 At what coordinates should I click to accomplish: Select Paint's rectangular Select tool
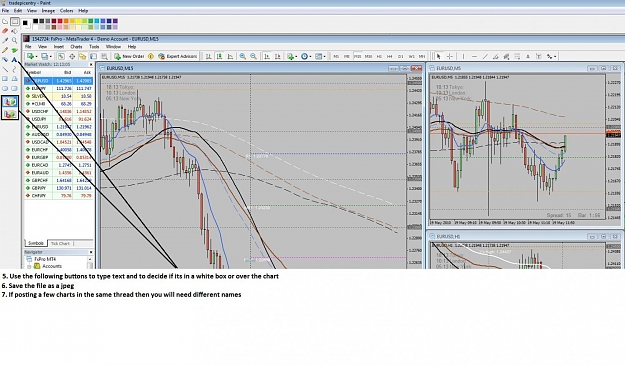[15, 21]
